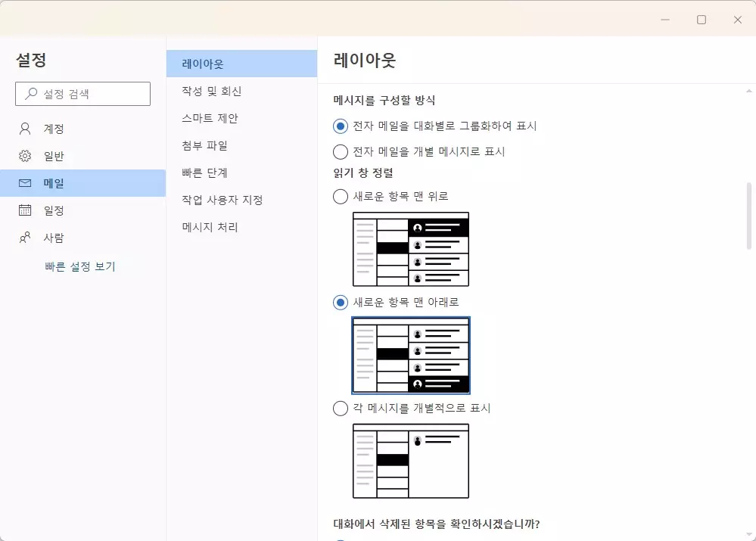Choose 전자 메일을 개별 메시지로 표시
756x541 pixels.
(340, 151)
